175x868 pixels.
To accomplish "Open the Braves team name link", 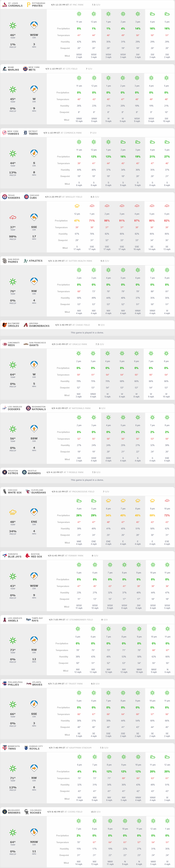I will click(37, 684).
